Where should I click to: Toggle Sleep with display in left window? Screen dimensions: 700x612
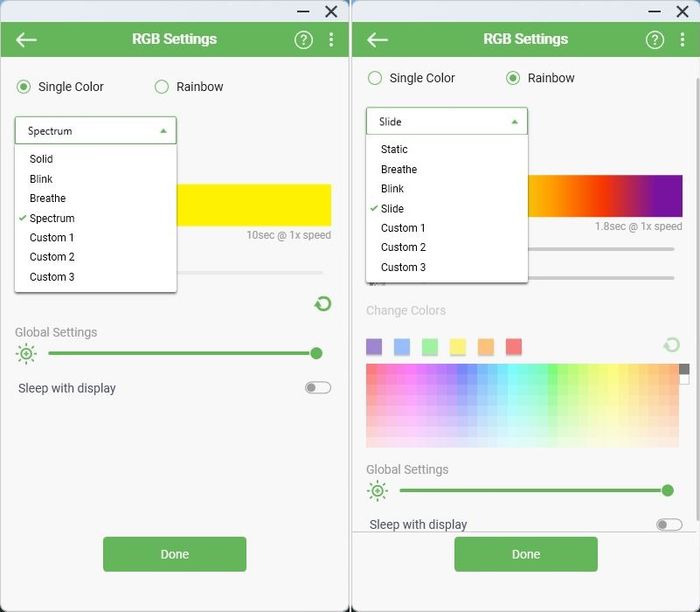click(x=318, y=388)
